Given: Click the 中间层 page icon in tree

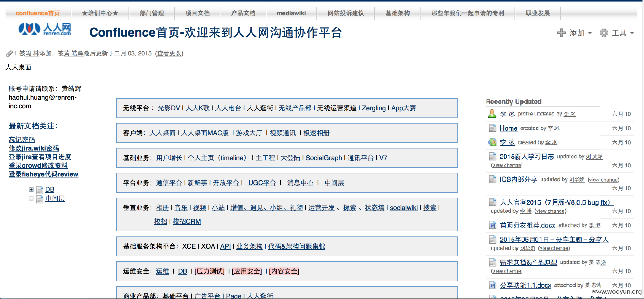Looking at the screenshot, I should pyautogui.click(x=40, y=199).
